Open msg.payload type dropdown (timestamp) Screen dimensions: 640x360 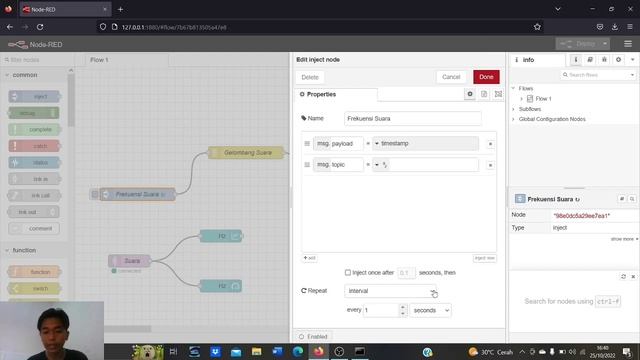(x=377, y=144)
